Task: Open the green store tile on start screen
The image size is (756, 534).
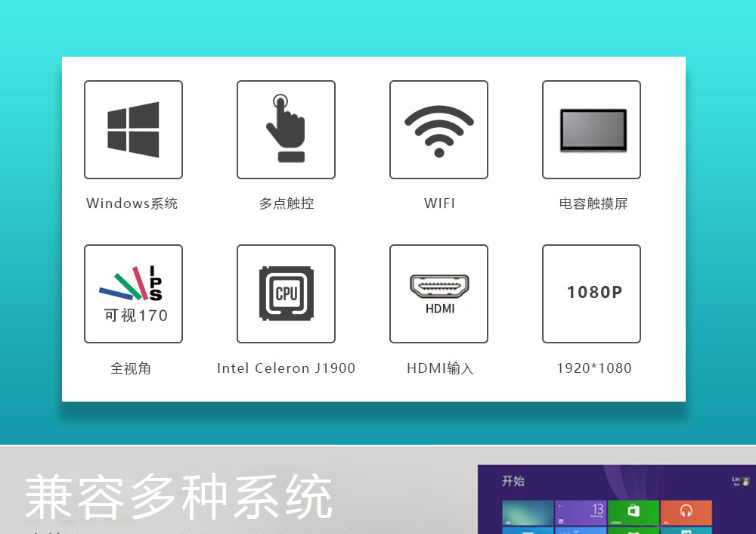Action: (x=633, y=512)
